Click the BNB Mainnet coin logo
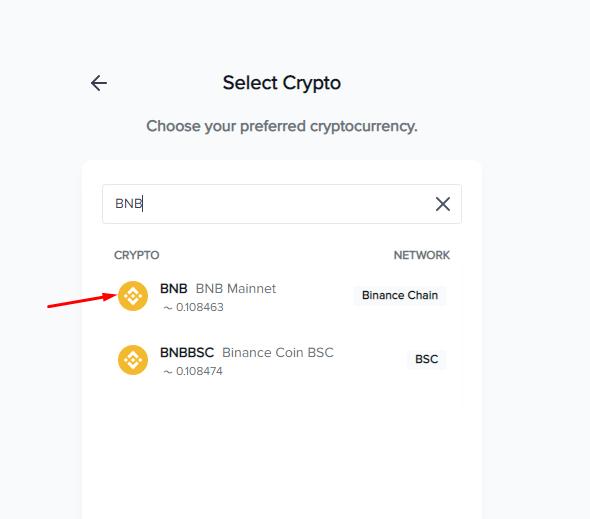 coord(133,296)
